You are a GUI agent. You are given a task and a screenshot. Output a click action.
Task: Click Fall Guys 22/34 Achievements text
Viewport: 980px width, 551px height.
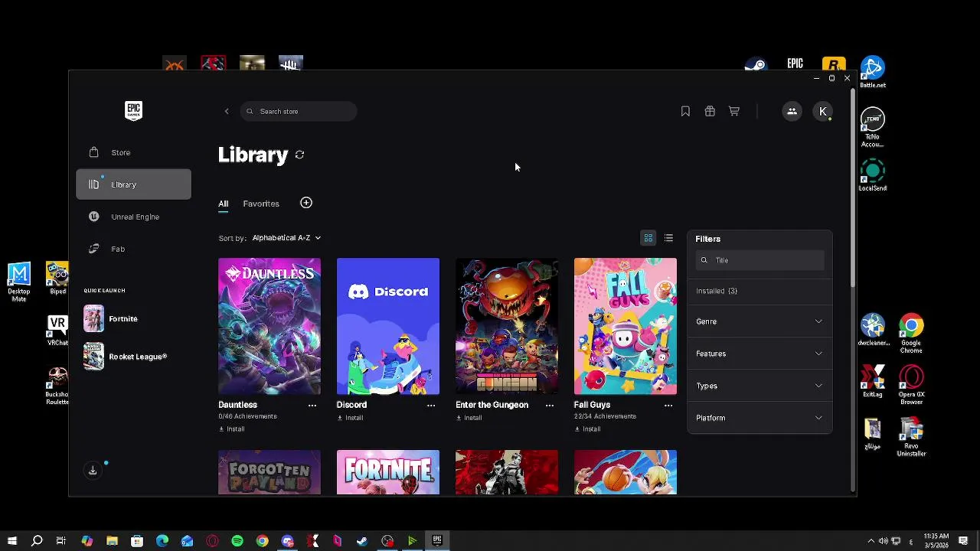(605, 416)
